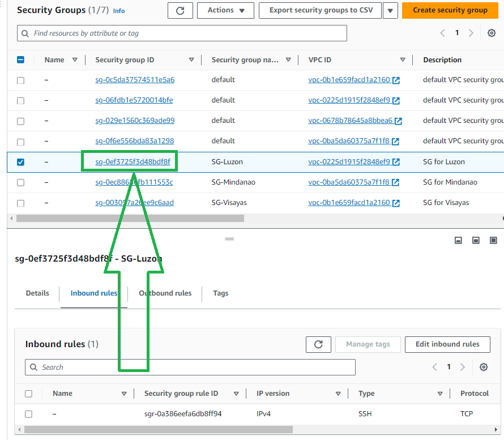Select checkbox for rule sgr-0a386eefa6db8ff94
The image size is (504, 440).
tap(29, 414)
